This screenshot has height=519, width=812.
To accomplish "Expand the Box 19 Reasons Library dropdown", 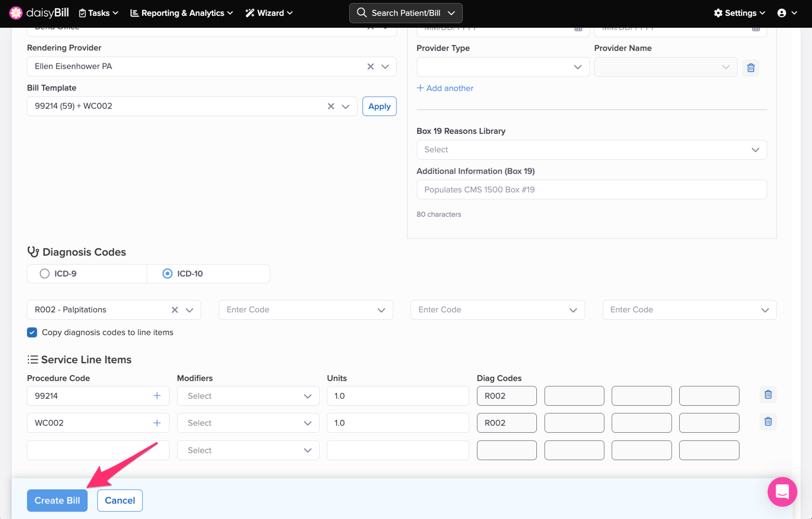I will 591,150.
